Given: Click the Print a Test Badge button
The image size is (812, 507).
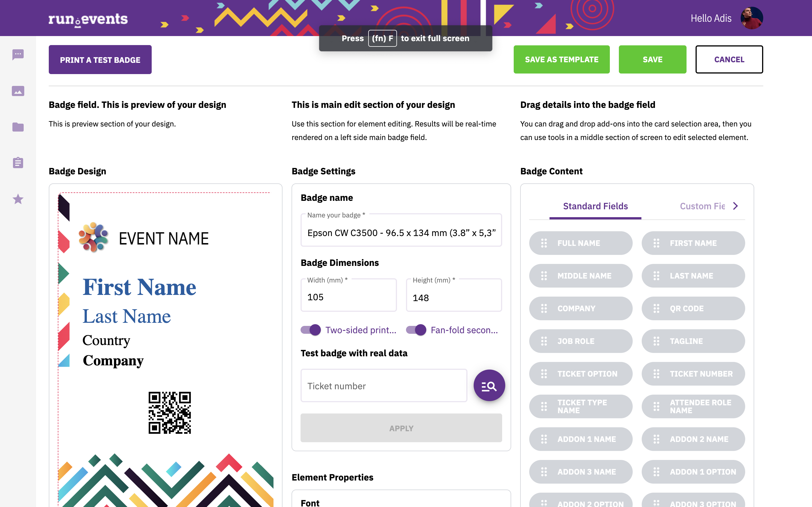Looking at the screenshot, I should 100,60.
